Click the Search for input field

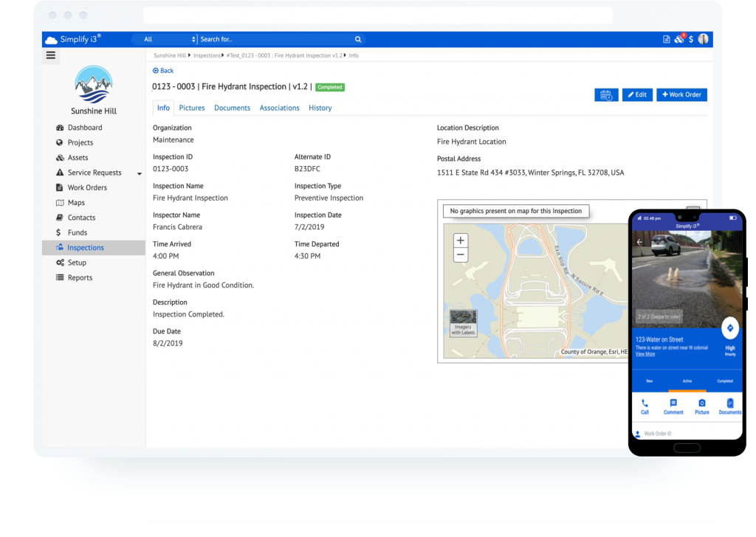[275, 39]
